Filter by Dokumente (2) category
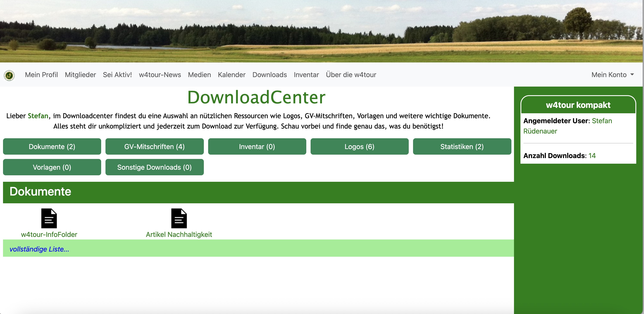 coord(52,147)
